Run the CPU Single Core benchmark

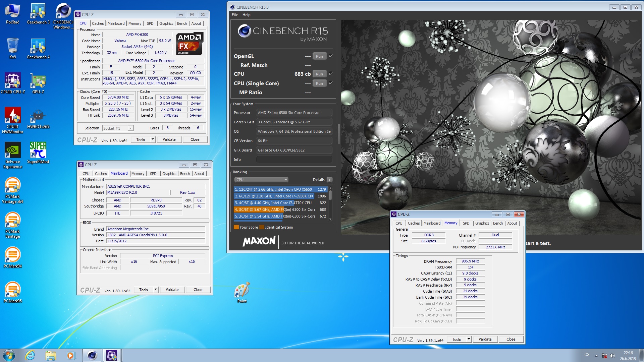(319, 83)
